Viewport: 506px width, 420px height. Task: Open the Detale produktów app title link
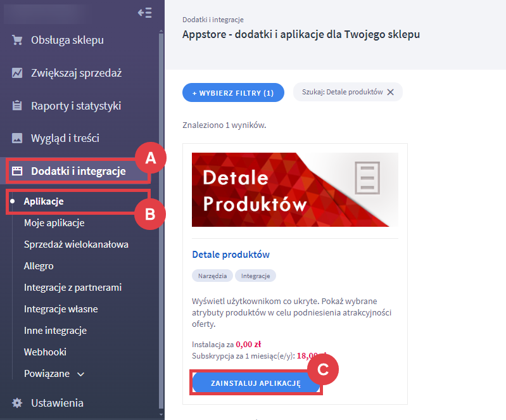pos(231,255)
